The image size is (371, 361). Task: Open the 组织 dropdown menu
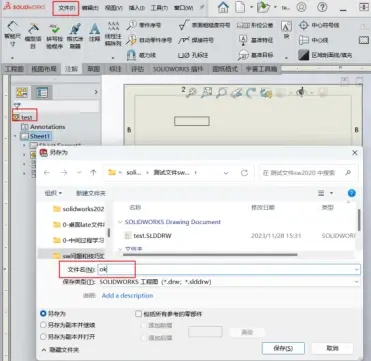tap(53, 193)
